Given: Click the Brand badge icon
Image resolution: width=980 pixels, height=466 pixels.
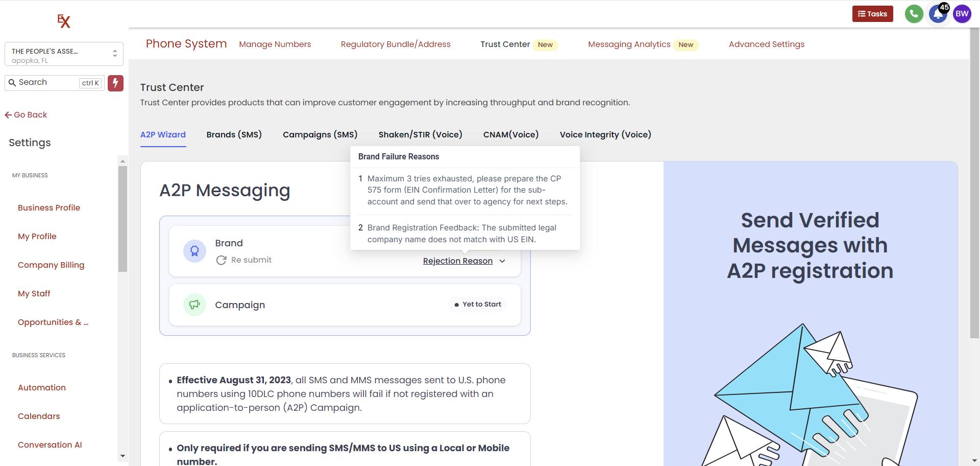Looking at the screenshot, I should tap(194, 251).
